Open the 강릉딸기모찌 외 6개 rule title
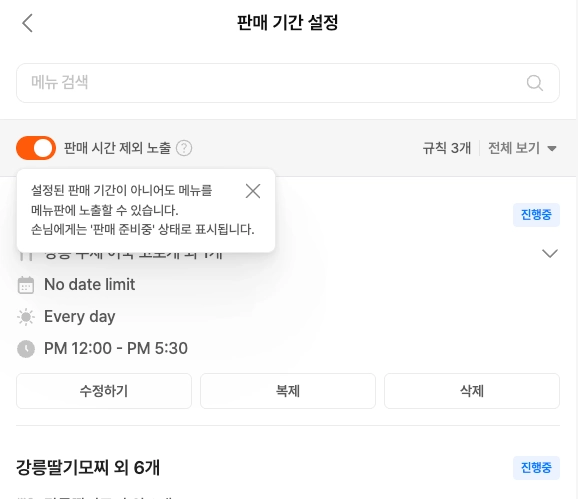This screenshot has height=499, width=578. 88,468
